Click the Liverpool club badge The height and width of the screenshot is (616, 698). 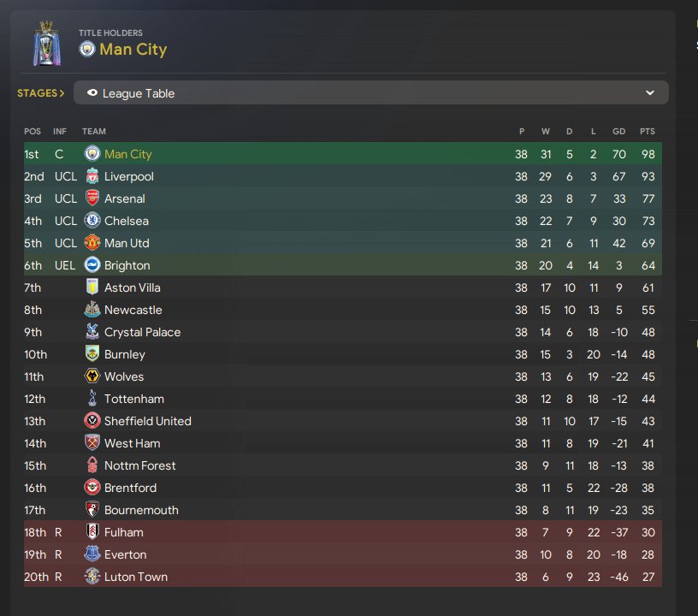92,176
